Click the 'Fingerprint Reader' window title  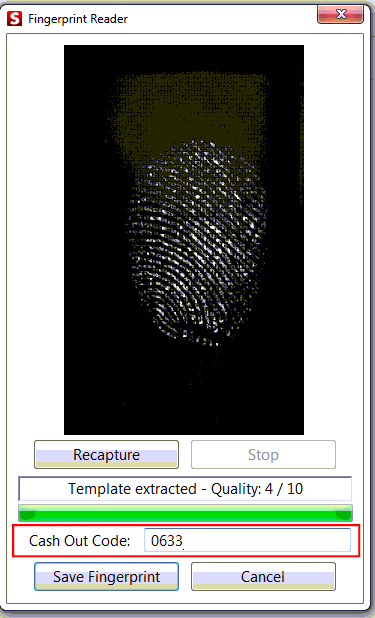pyautogui.click(x=78, y=19)
